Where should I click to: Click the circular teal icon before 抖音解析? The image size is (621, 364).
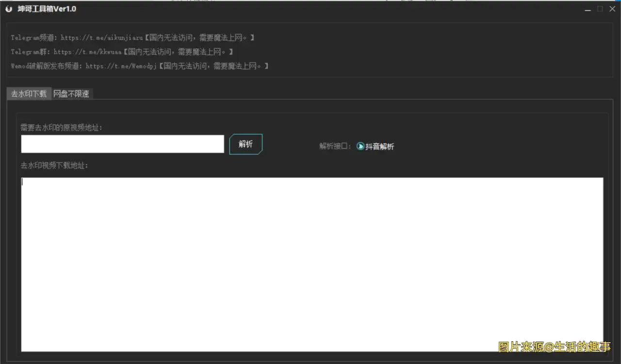coord(360,146)
